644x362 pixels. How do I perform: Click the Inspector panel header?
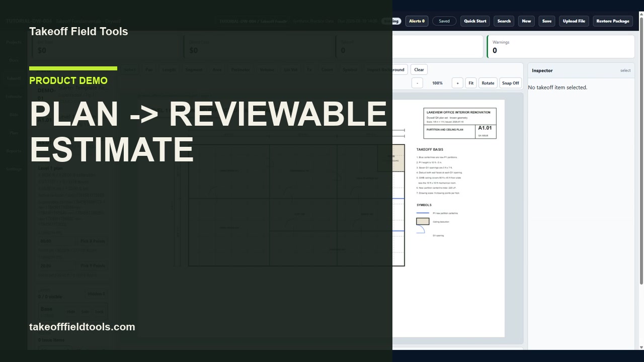[x=581, y=70]
